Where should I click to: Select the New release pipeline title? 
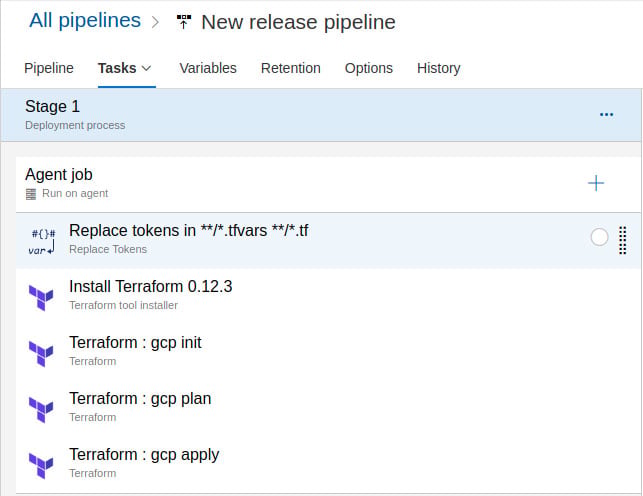click(x=298, y=22)
